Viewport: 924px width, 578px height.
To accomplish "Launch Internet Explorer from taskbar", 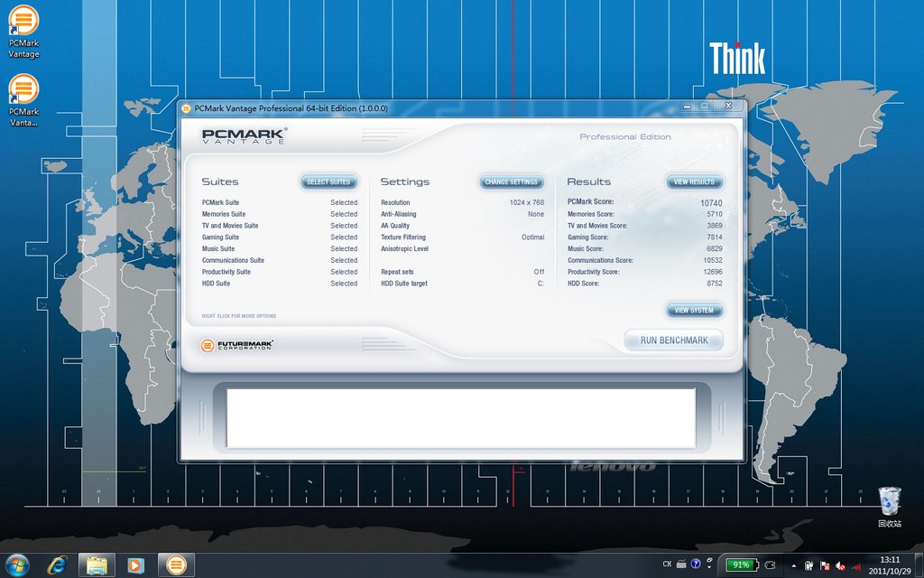I will (57, 565).
